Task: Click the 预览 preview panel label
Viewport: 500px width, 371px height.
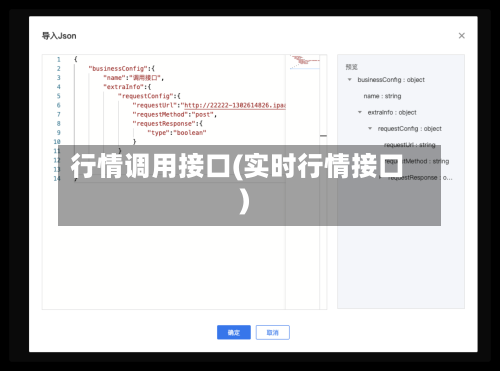Action: (x=351, y=67)
